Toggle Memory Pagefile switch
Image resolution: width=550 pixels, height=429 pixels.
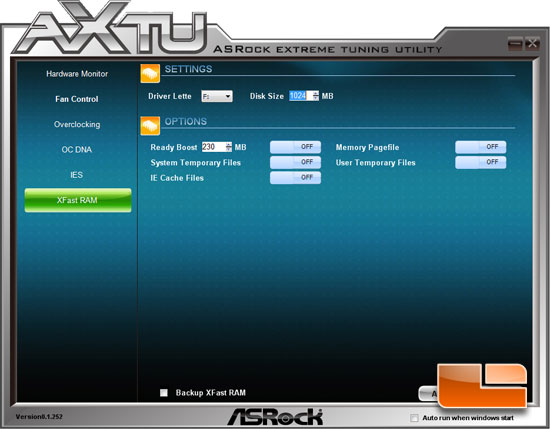(481, 147)
